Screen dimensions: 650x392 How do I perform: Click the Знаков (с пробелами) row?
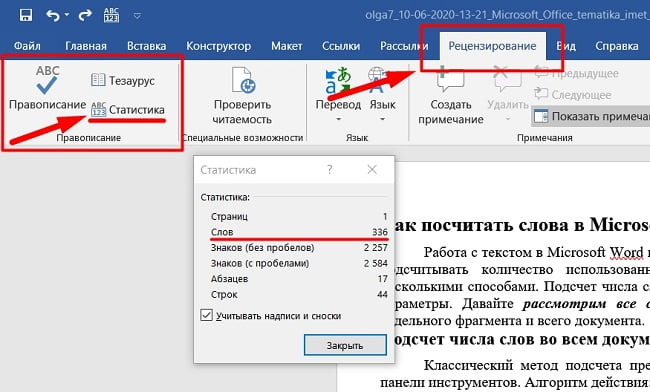point(299,263)
